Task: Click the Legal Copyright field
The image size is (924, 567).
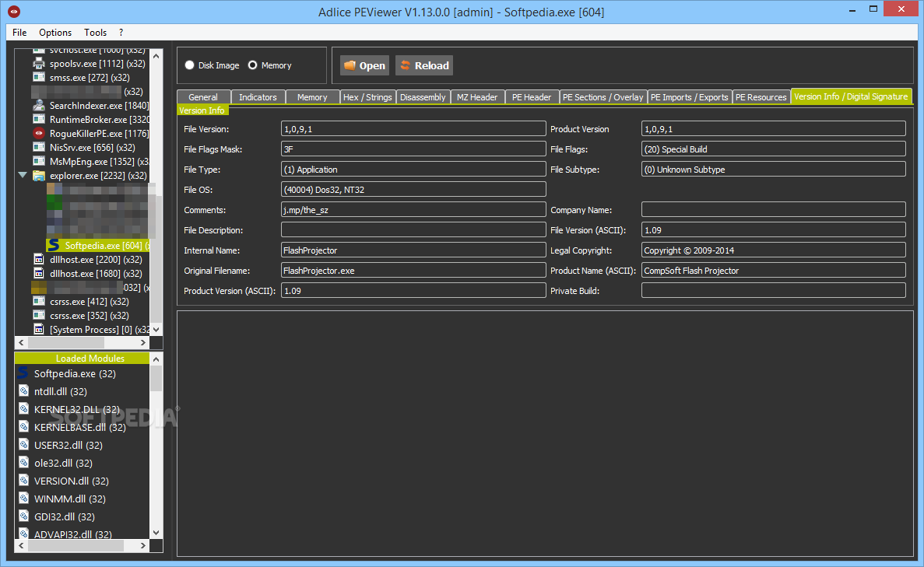Action: (774, 250)
